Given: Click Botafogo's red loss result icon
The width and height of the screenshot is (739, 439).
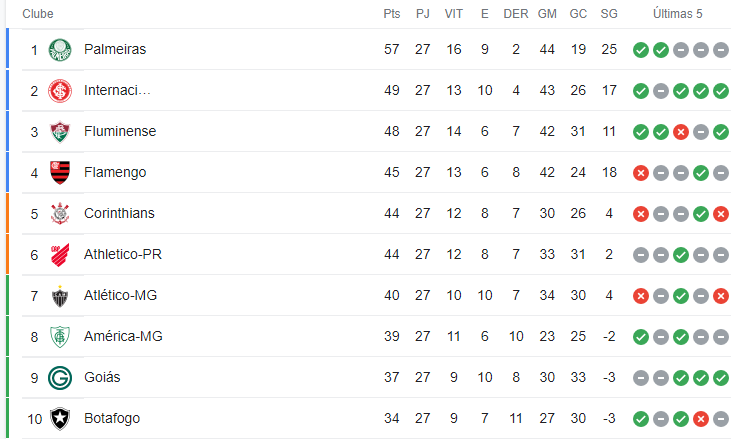Looking at the screenshot, I should (x=701, y=419).
